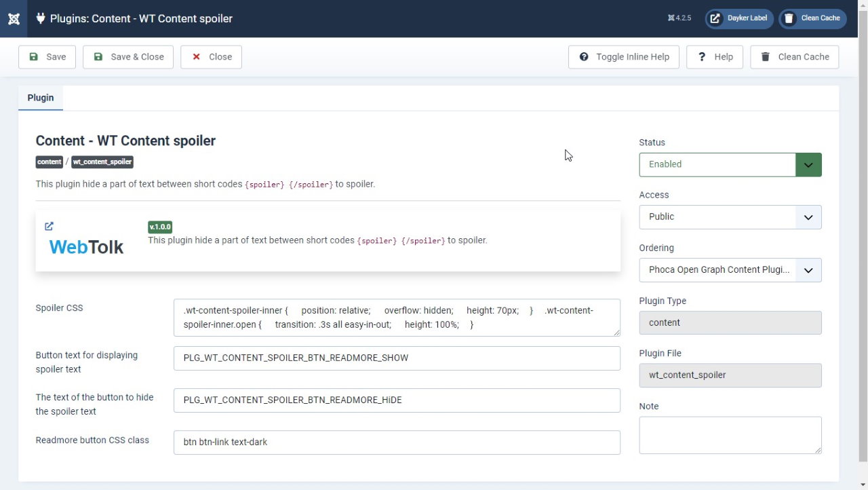
Task: Open the Ordering dropdown list
Action: tap(730, 270)
